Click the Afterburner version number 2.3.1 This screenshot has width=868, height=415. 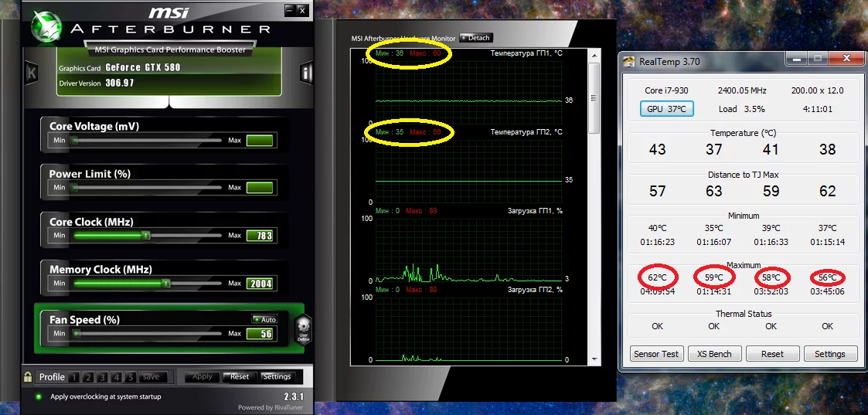[294, 396]
